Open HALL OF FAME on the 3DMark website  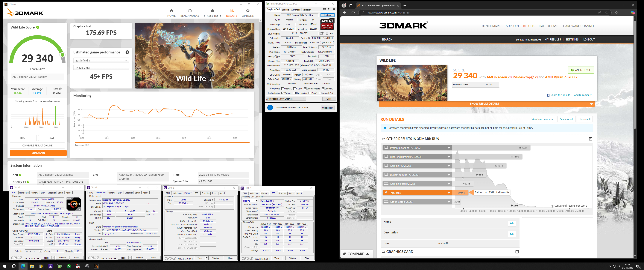[x=549, y=26]
